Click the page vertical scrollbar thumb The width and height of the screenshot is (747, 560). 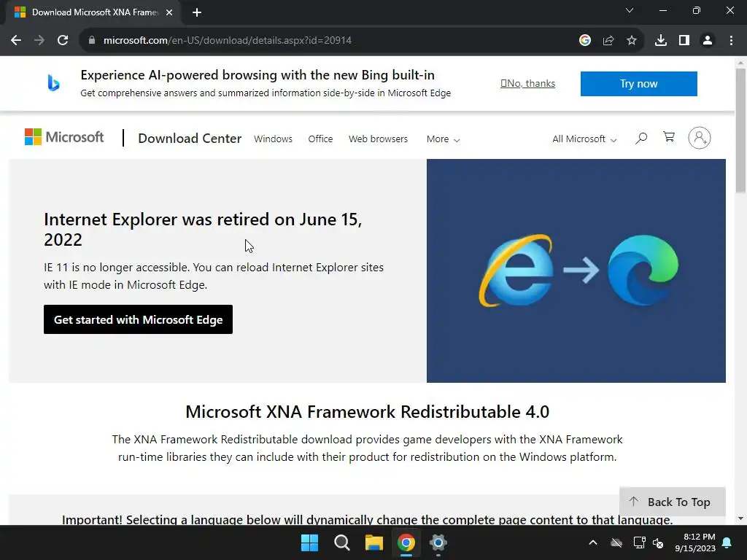[740, 131]
